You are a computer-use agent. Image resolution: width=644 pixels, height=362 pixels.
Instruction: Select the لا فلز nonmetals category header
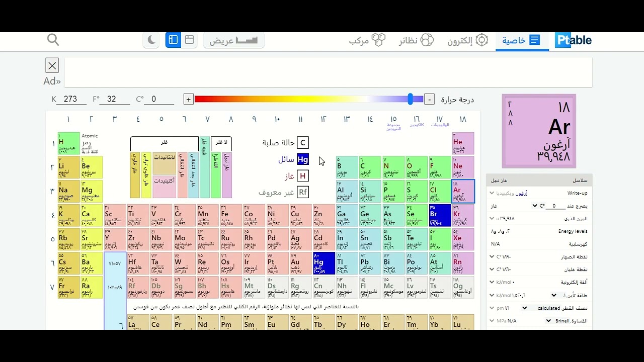[221, 142]
